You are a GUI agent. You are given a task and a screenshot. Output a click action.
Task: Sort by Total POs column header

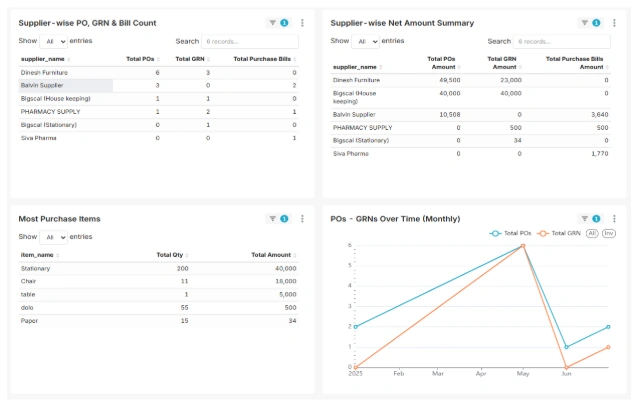tap(142, 59)
